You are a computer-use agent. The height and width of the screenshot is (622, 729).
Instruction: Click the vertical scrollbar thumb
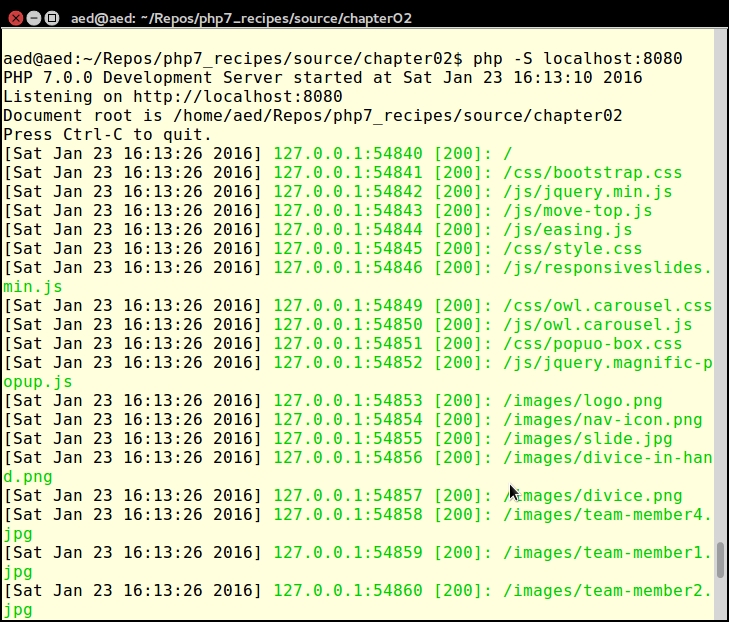720,560
